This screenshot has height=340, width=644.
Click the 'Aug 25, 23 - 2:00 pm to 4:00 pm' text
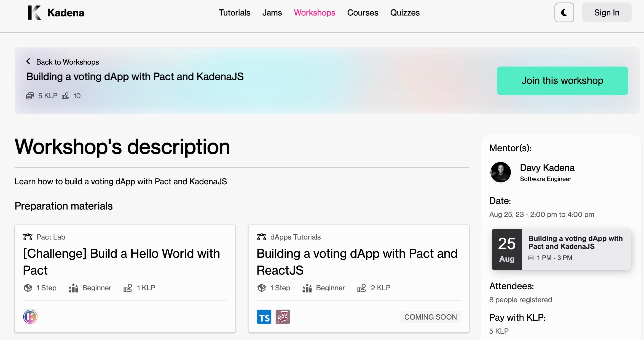(542, 214)
